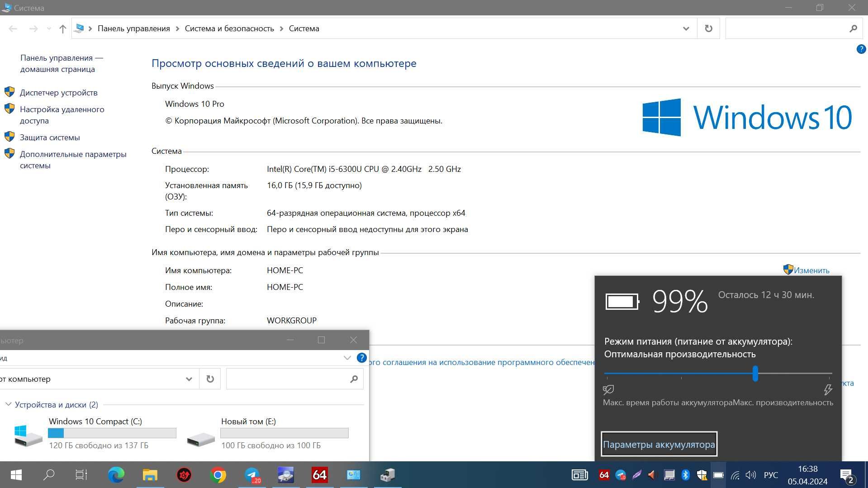This screenshot has height=488, width=868.
Task: Adjust the power mode slider handle
Action: click(x=755, y=374)
